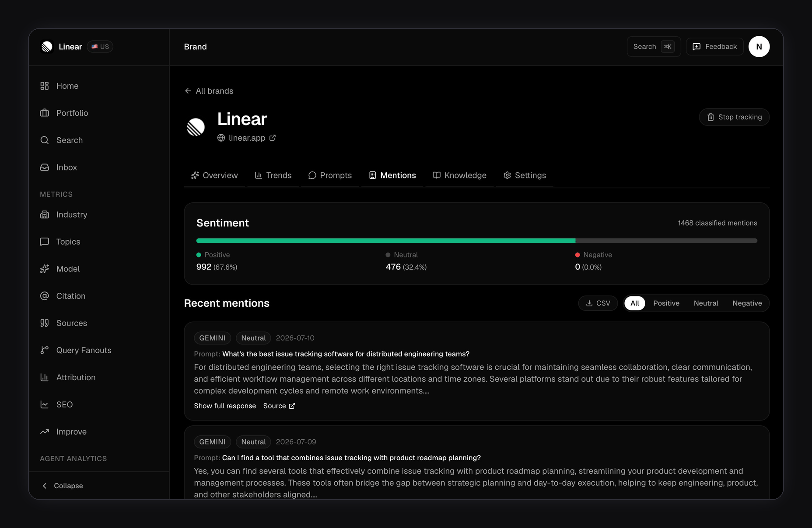Click the prompt about distributed engineering teams
This screenshot has height=528, width=812.
coord(346,354)
